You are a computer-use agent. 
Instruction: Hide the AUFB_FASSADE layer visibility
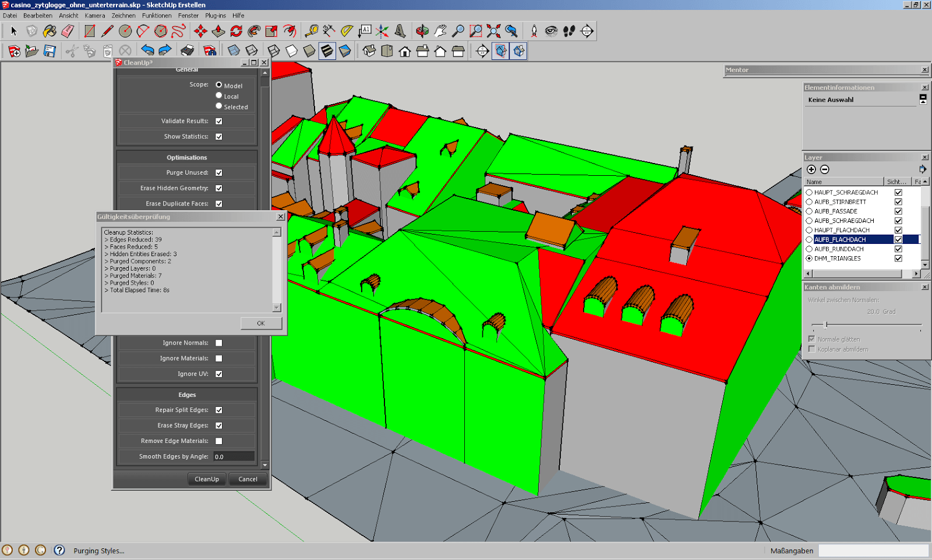pyautogui.click(x=898, y=211)
